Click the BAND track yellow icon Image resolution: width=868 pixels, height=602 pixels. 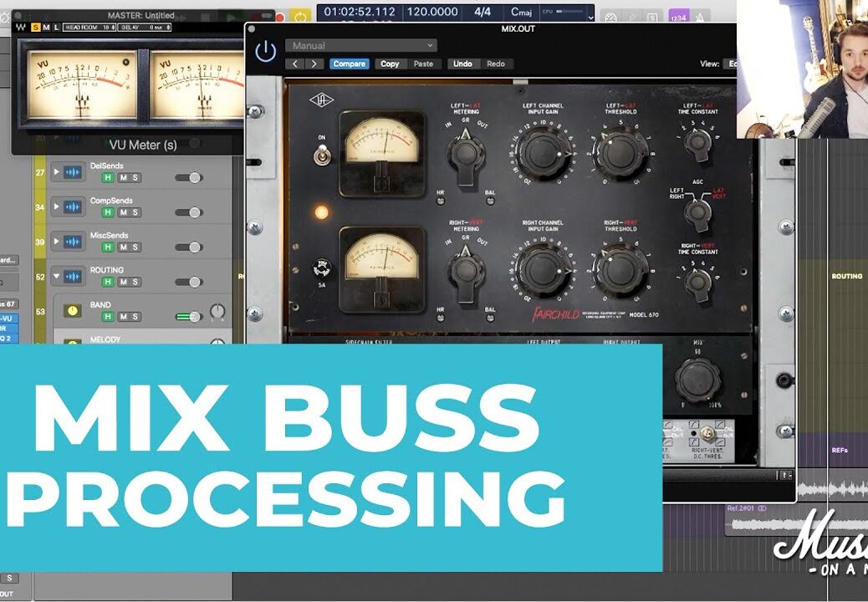pyautogui.click(x=73, y=311)
